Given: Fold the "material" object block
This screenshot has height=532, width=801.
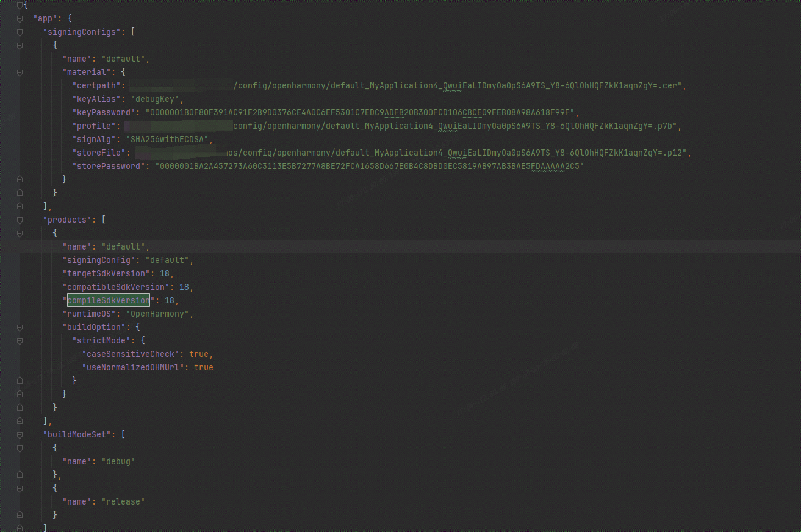Looking at the screenshot, I should [20, 72].
